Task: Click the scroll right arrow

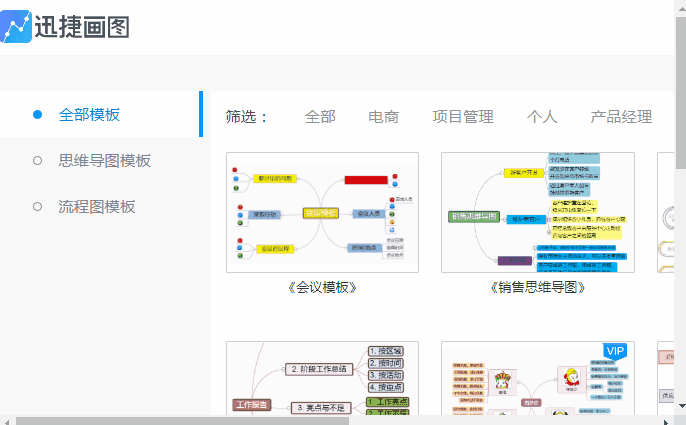Action: pos(666,421)
